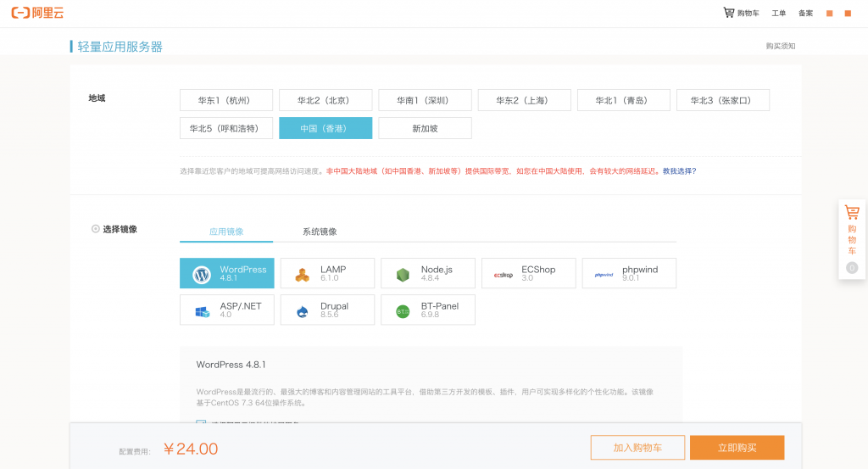Click the first orange square header icon
The height and width of the screenshot is (469, 868).
(829, 14)
